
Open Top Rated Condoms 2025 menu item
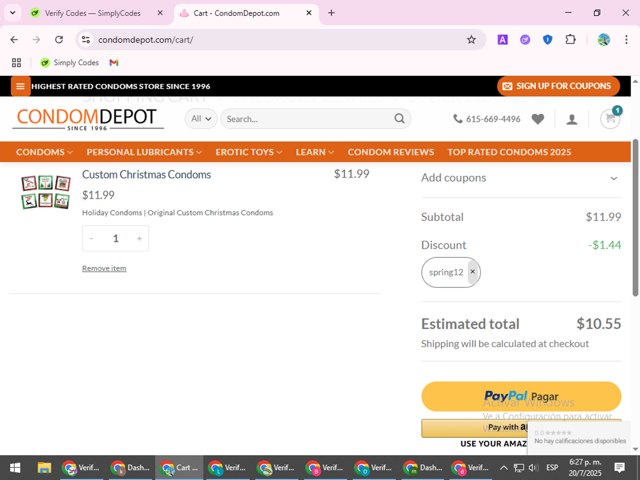[509, 152]
